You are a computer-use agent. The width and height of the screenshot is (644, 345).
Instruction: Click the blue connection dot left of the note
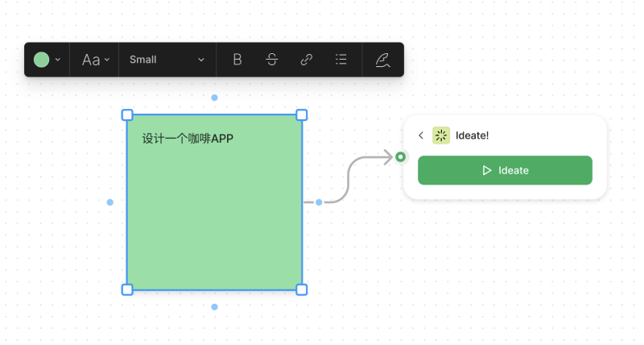[110, 202]
